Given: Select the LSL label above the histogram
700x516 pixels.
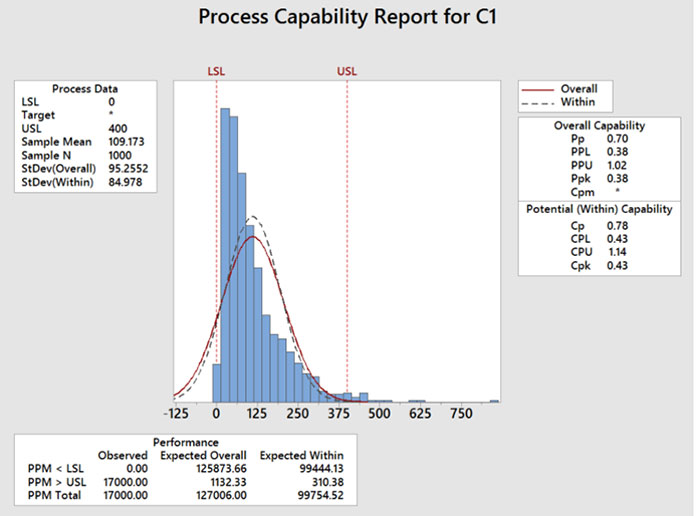Looking at the screenshot, I should [x=216, y=71].
